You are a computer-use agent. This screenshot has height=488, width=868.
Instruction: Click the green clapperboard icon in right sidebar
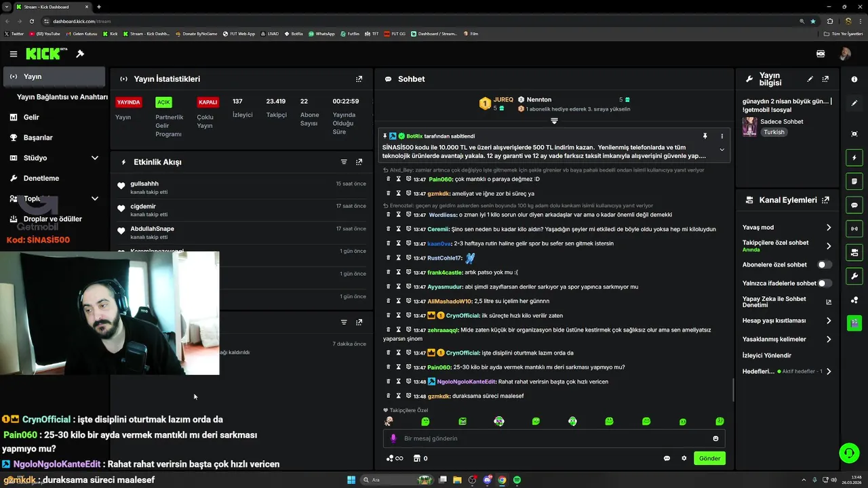854,323
